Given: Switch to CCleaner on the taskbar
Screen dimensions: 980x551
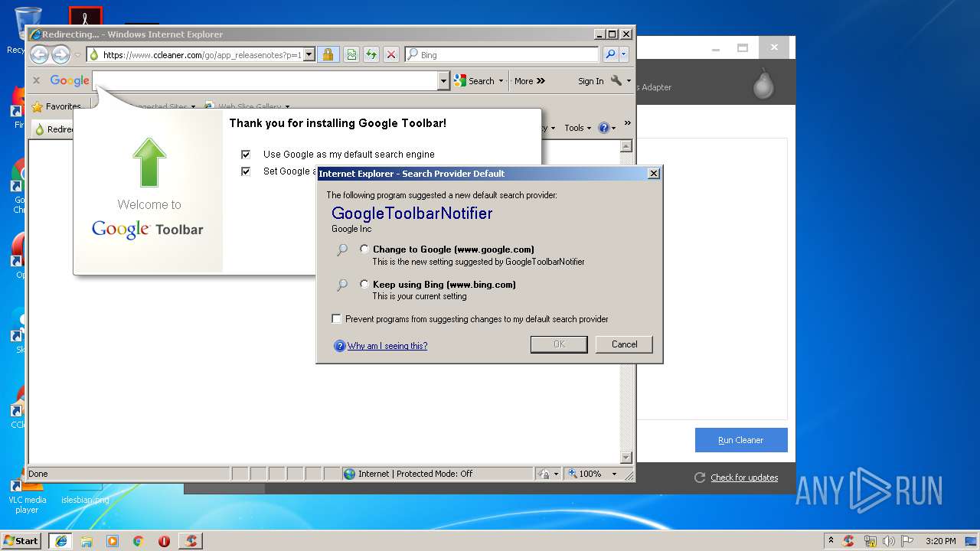Looking at the screenshot, I should coord(191,541).
